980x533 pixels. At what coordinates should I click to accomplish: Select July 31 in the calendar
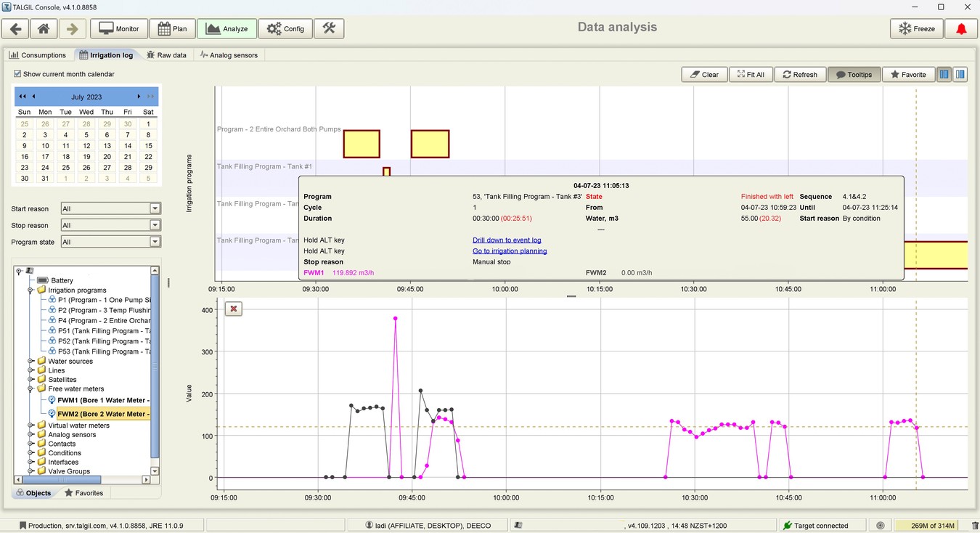[x=45, y=178]
